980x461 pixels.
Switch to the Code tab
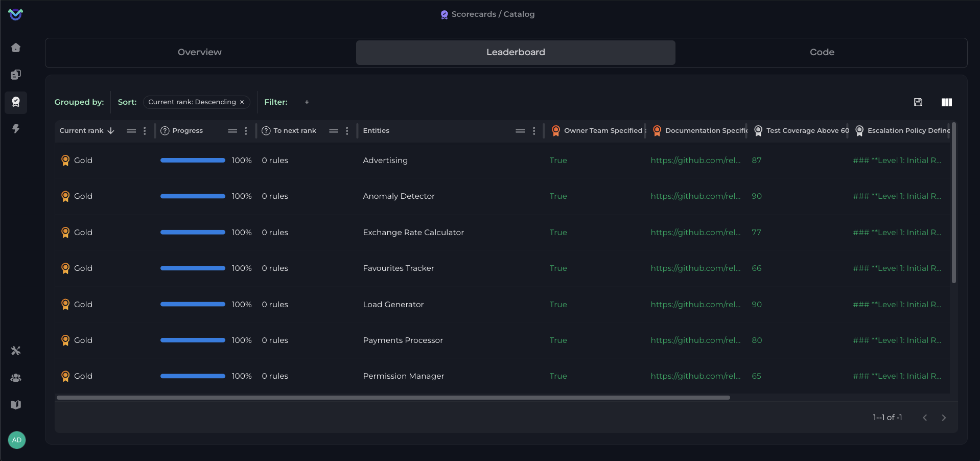[x=822, y=52]
